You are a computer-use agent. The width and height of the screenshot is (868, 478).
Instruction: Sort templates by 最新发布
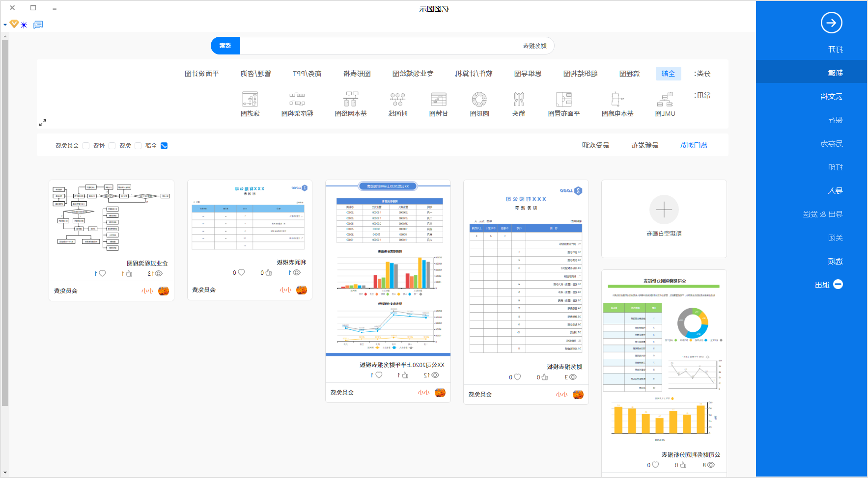[x=644, y=145]
